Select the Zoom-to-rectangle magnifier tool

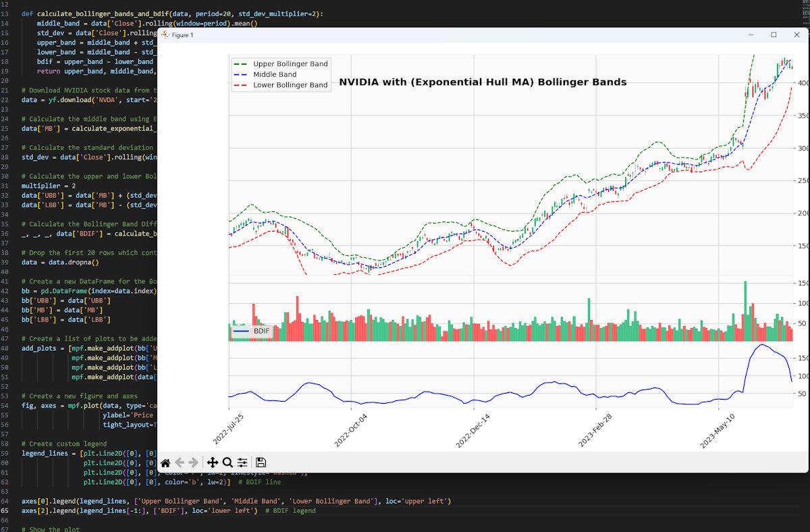coord(227,462)
